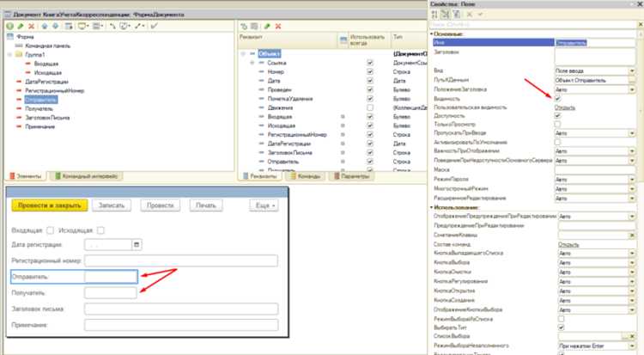Enable the ТолькоПросмотр checkbox
This screenshot has width=644, height=355.
click(x=558, y=125)
